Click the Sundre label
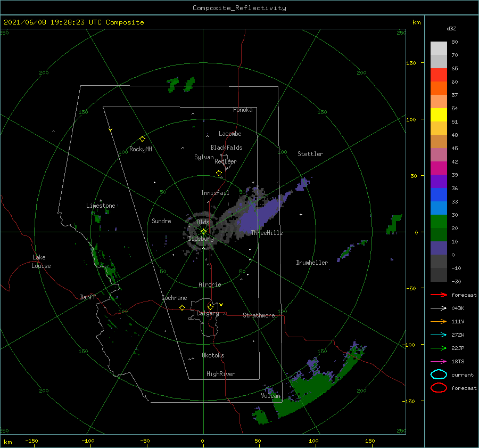This screenshot has height=448, width=479. pos(161,221)
